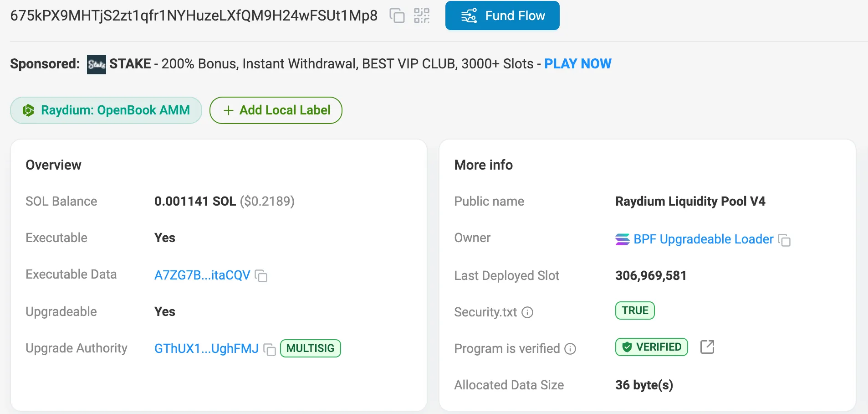
Task: Click the MULTISIG badge
Action: click(x=311, y=348)
